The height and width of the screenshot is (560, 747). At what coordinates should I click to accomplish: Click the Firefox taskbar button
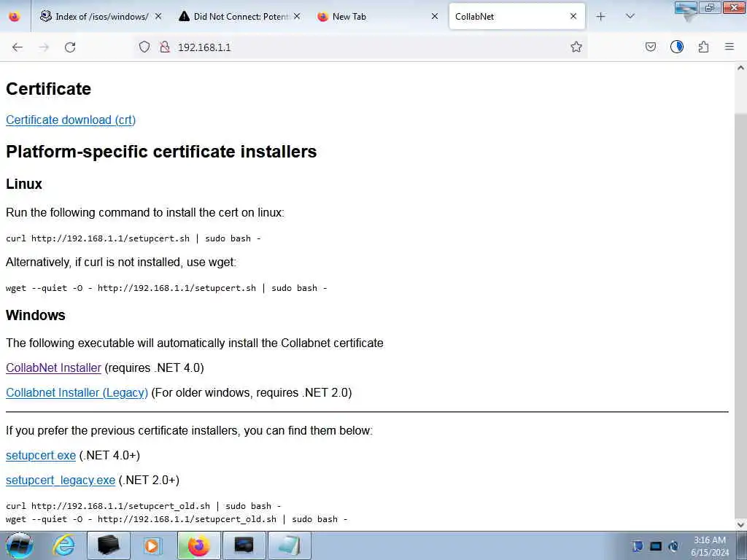[198, 545]
